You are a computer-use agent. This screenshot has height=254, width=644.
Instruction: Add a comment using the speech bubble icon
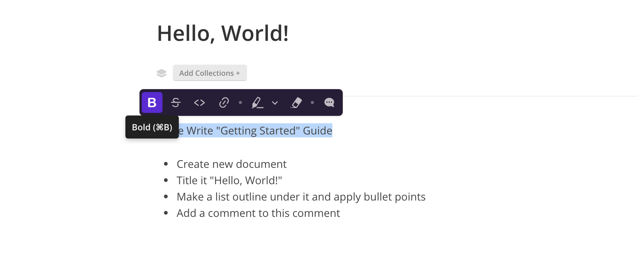coord(329,102)
